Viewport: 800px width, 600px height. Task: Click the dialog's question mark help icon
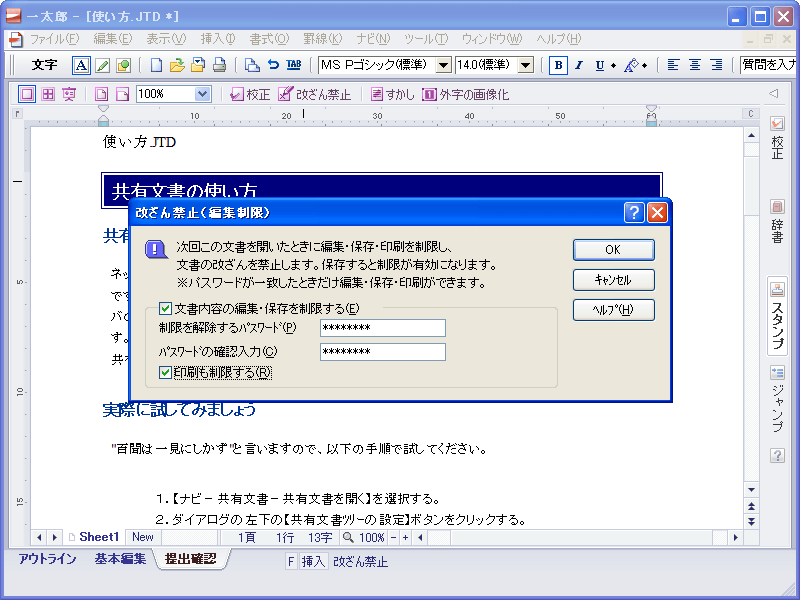coord(634,212)
